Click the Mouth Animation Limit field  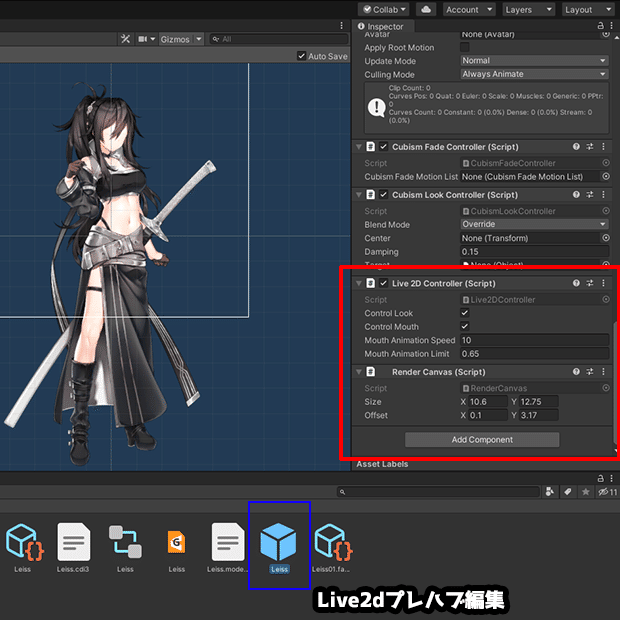[x=534, y=353]
